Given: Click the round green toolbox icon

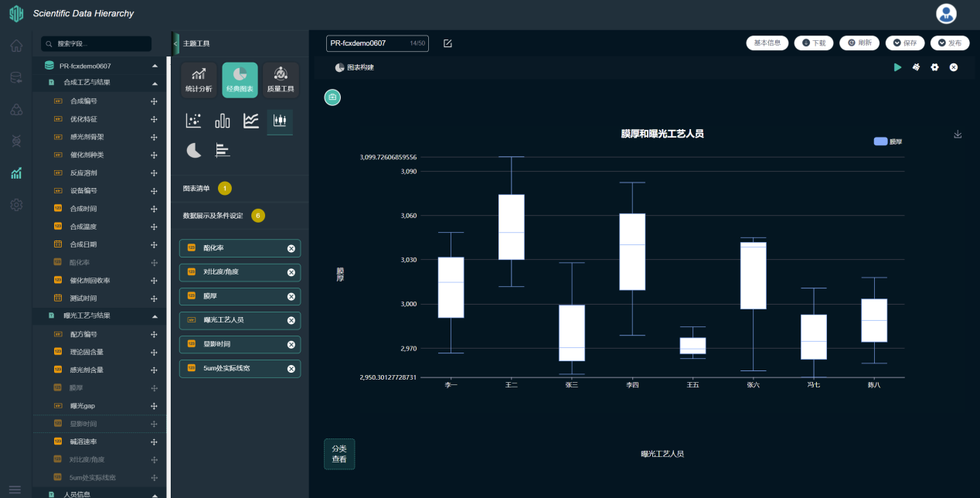Looking at the screenshot, I should [332, 97].
